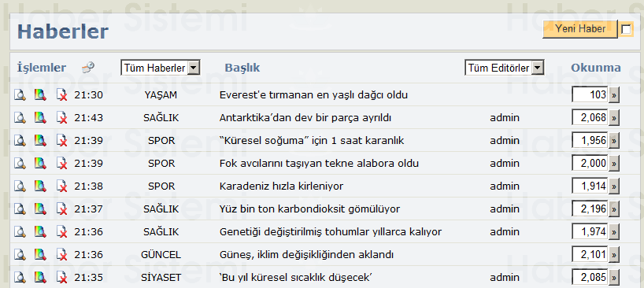Focus the read count field showing 103
This screenshot has width=644, height=288.
click(590, 94)
